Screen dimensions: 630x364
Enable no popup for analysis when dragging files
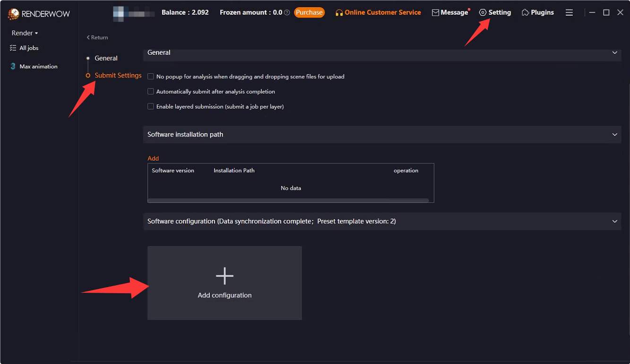tap(150, 76)
